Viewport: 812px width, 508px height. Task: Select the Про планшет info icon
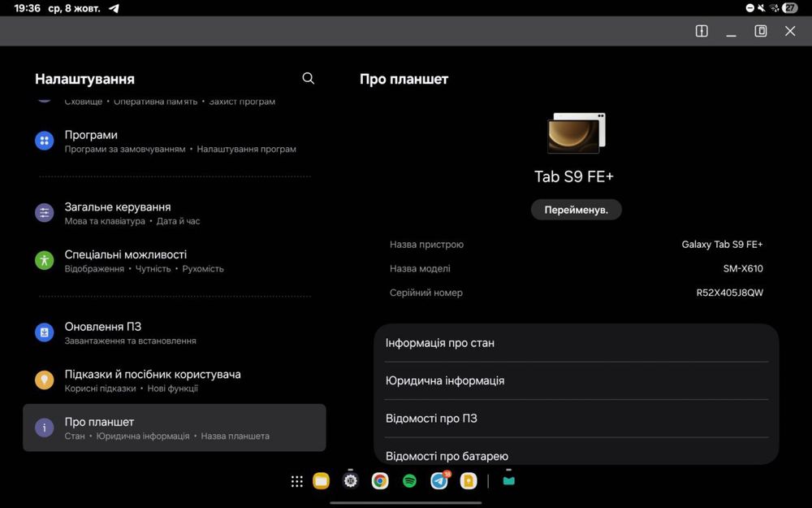click(x=45, y=428)
